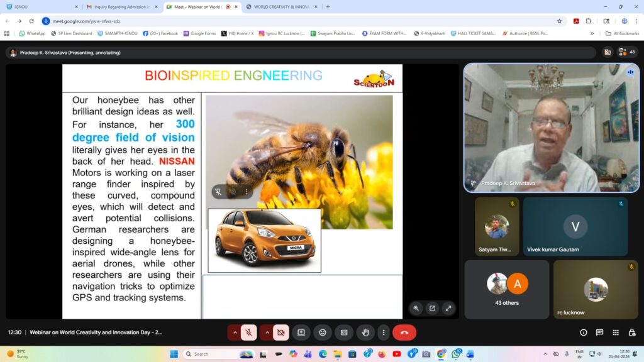Open the Windows Start menu
This screenshot has width=644, height=362.
[x=174, y=354]
